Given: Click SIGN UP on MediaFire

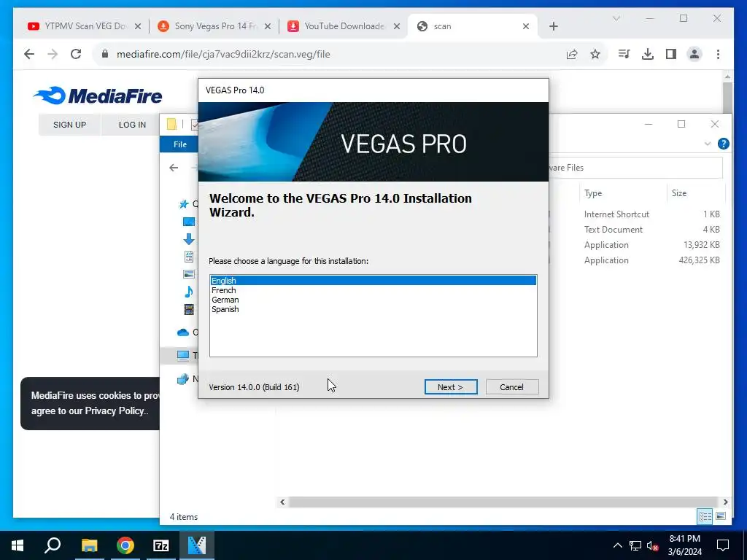Looking at the screenshot, I should point(69,125).
